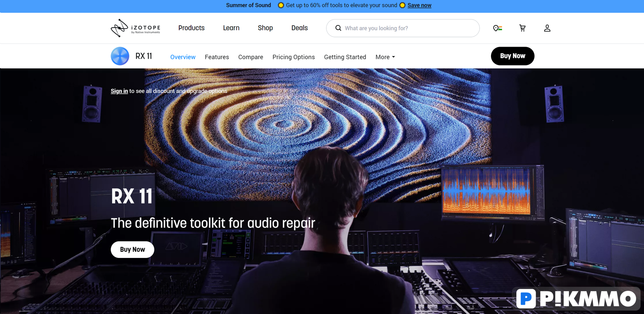Open the shopping cart icon

[522, 28]
